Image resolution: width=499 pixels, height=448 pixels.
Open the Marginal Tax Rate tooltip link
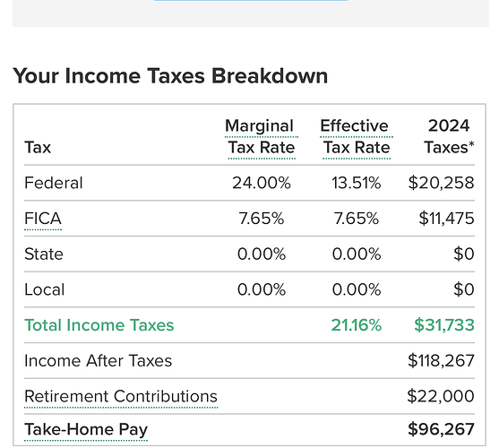pyautogui.click(x=262, y=137)
